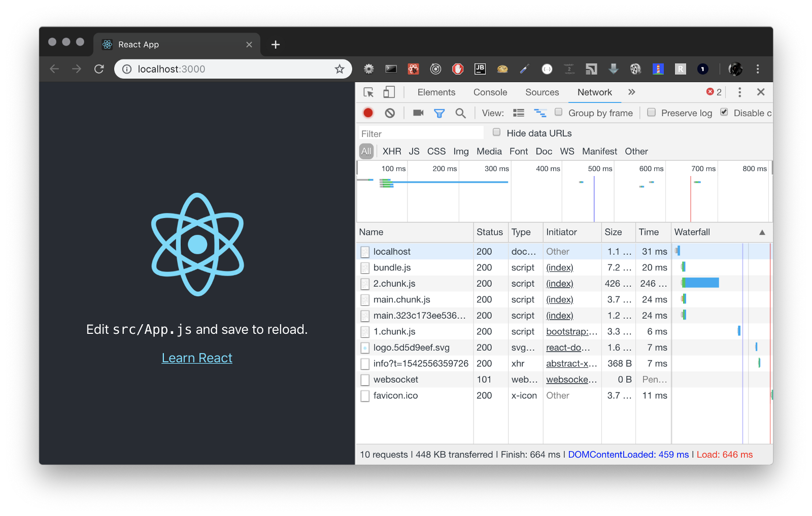The height and width of the screenshot is (516, 812).
Task: Clear the network log
Action: pos(390,113)
